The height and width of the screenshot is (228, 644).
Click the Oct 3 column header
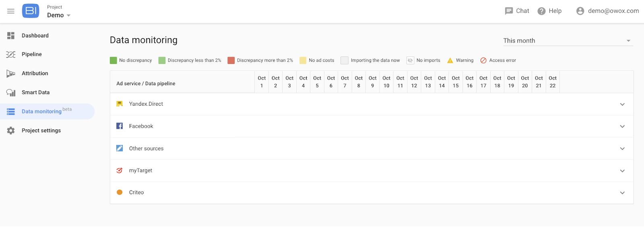289,82
